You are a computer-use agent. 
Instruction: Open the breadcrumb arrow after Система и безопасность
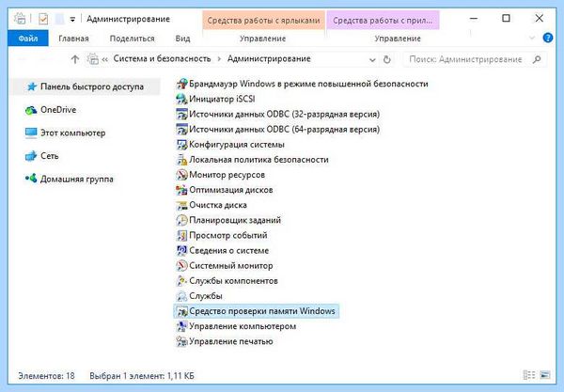219,59
